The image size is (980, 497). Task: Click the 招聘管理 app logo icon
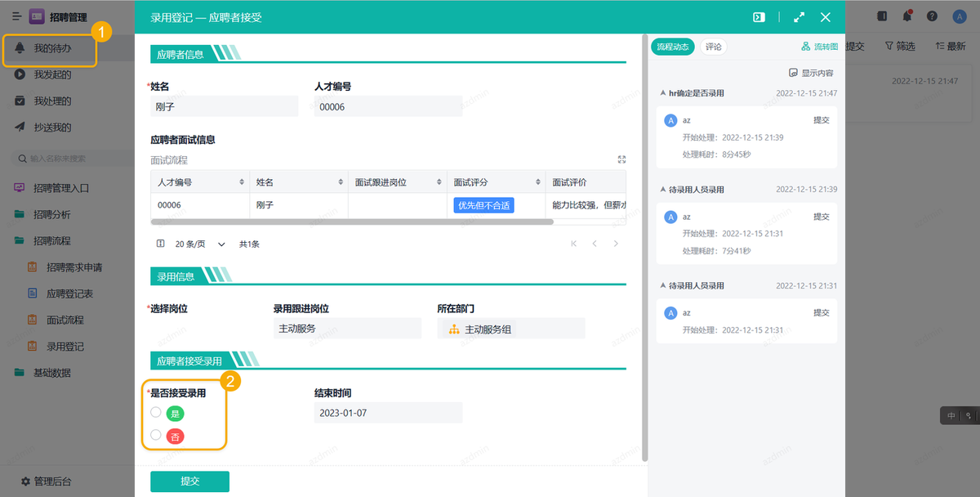[37, 16]
